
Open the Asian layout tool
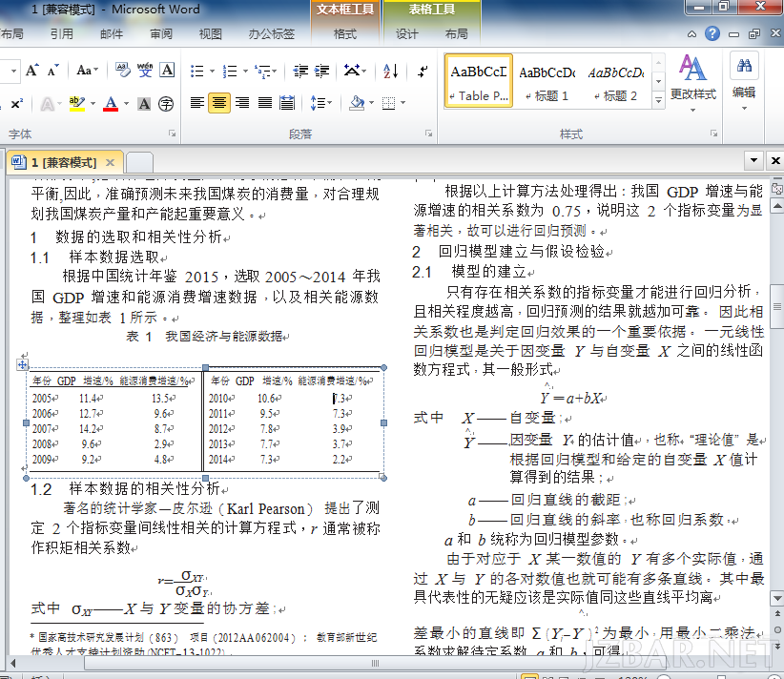(x=352, y=71)
